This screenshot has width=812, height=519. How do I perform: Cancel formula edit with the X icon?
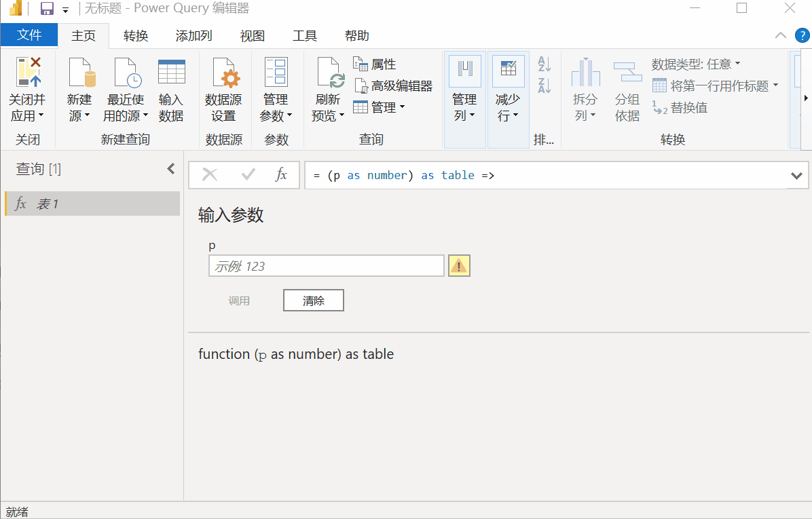210,175
